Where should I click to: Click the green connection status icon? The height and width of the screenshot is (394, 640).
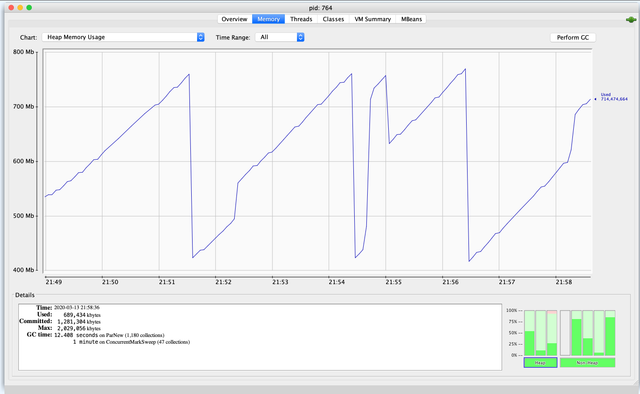pyautogui.click(x=631, y=20)
